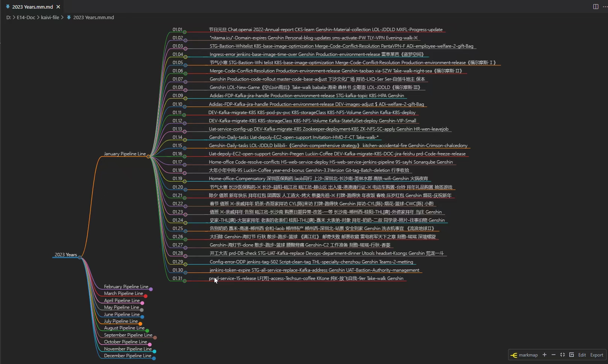This screenshot has width=608, height=364.
Task: Click the 01.02 date label
Action: click(178, 38)
